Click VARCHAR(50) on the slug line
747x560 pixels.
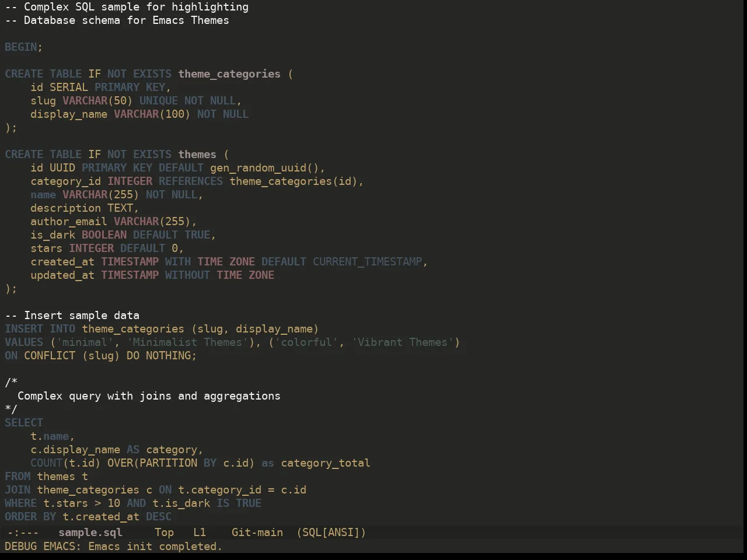97,100
